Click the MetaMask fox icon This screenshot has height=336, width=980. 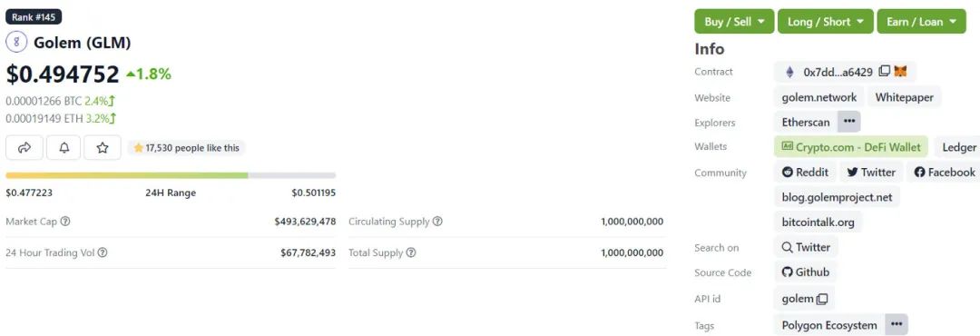[x=900, y=72]
